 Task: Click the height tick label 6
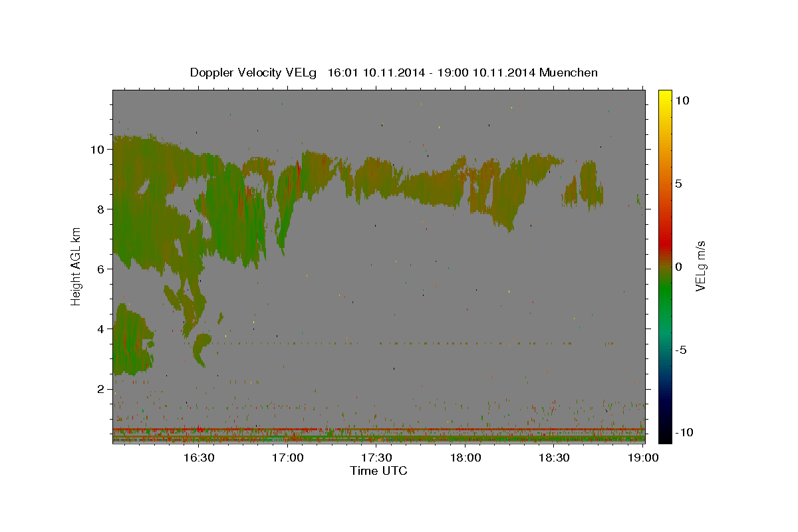pyautogui.click(x=101, y=269)
